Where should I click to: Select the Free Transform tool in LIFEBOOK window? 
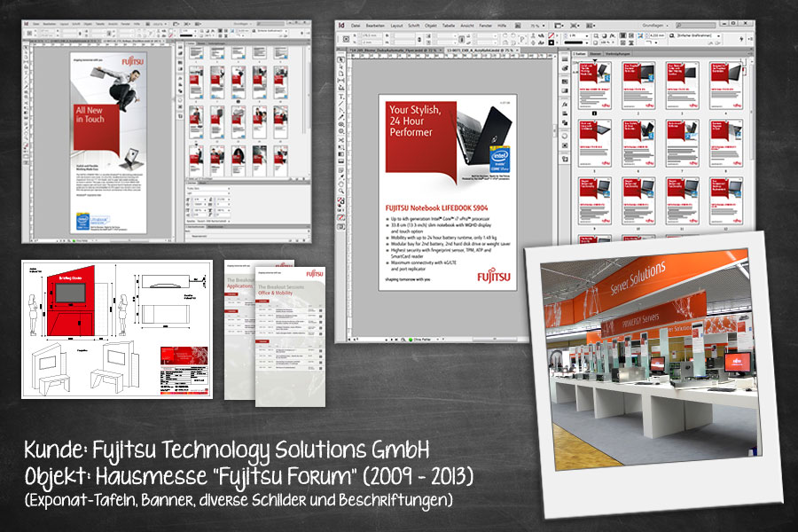point(341,146)
